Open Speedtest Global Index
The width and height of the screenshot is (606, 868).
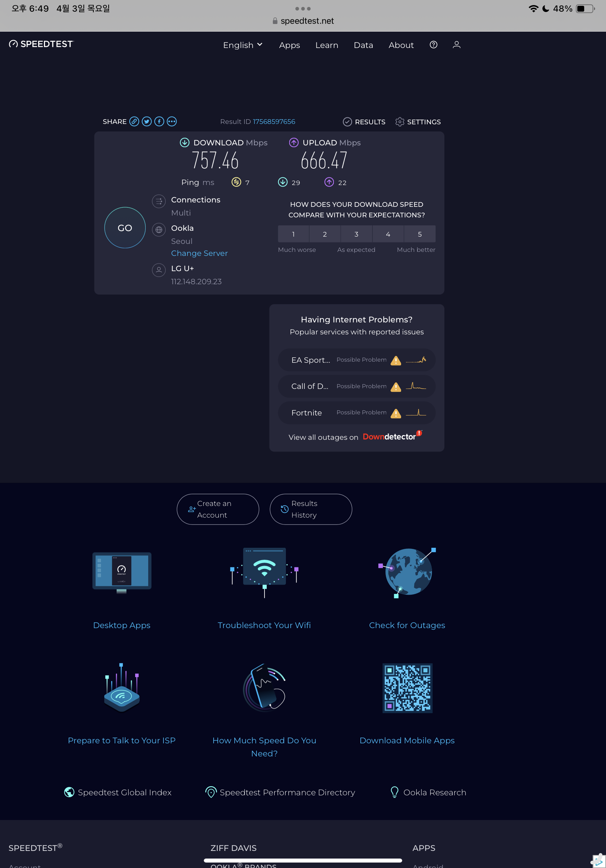point(117,792)
